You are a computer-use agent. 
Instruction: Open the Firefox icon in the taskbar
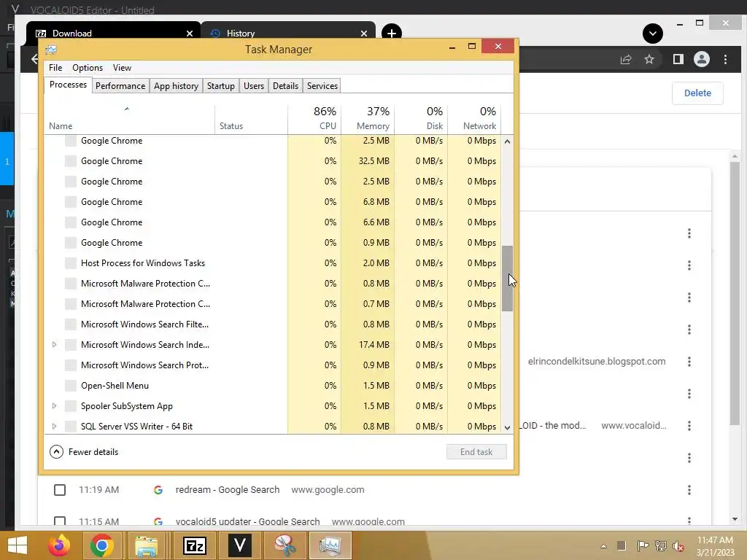(x=59, y=545)
